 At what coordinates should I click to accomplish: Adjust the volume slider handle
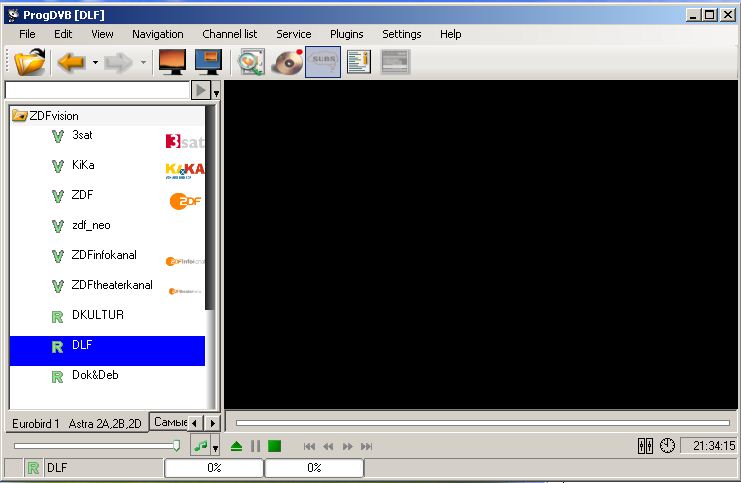pyautogui.click(x=177, y=446)
